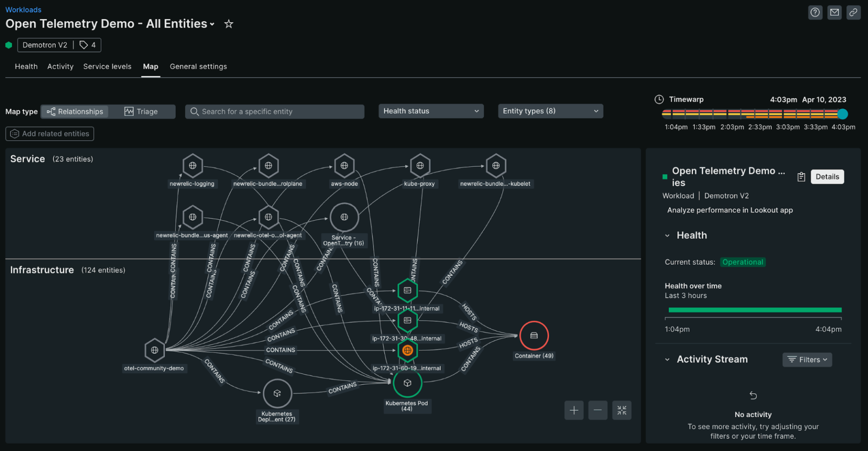Select the orange ip-172-31-60-19...internal host node
Viewport: 868px width, 451px height.
pos(407,350)
